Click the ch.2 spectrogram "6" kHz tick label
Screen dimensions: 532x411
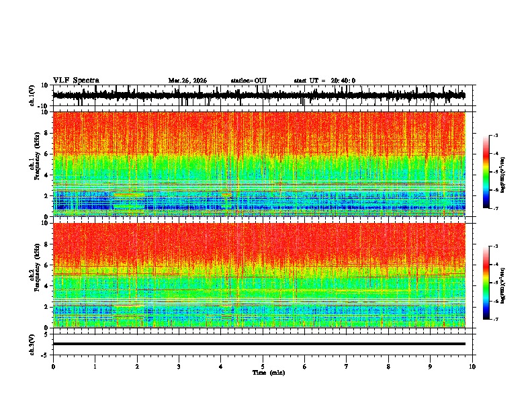coord(46,265)
